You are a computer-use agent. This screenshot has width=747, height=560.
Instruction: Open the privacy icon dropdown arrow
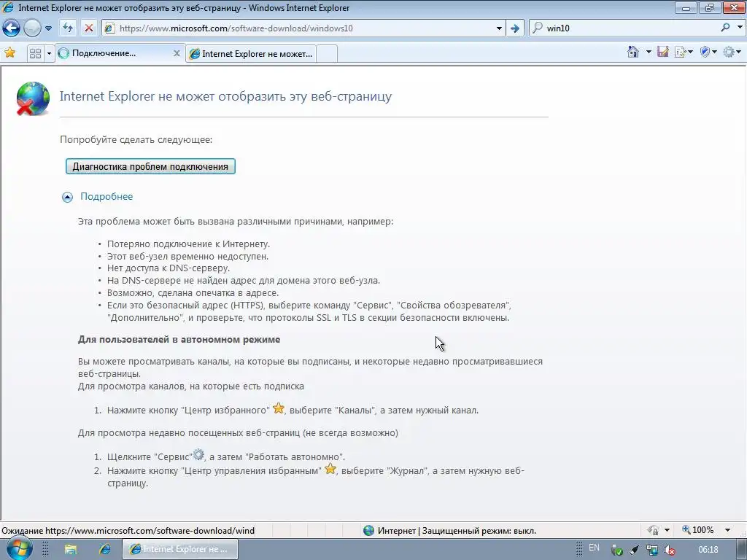coord(667,530)
